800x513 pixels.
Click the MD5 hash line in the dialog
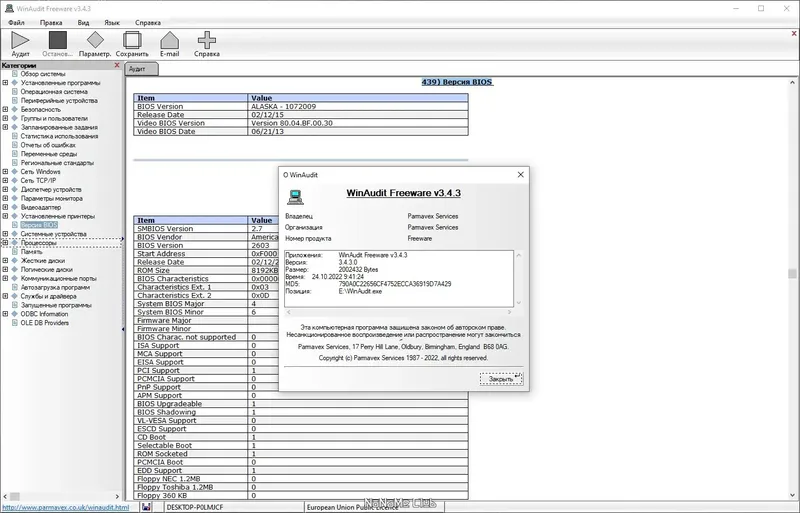(x=368, y=284)
